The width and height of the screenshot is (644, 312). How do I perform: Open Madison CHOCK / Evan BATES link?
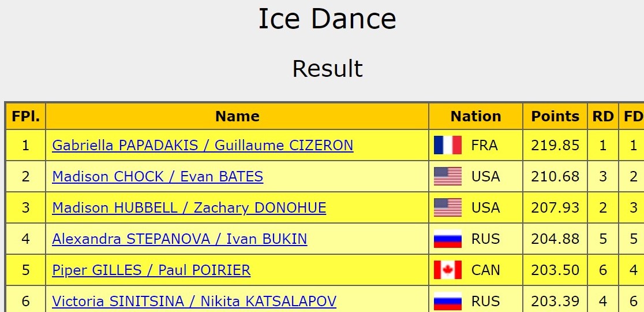pyautogui.click(x=158, y=176)
